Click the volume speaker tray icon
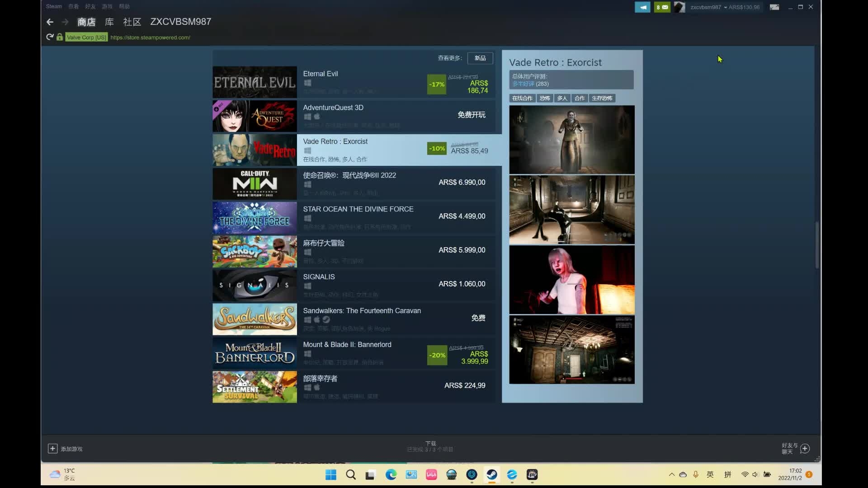868x488 pixels. click(755, 474)
